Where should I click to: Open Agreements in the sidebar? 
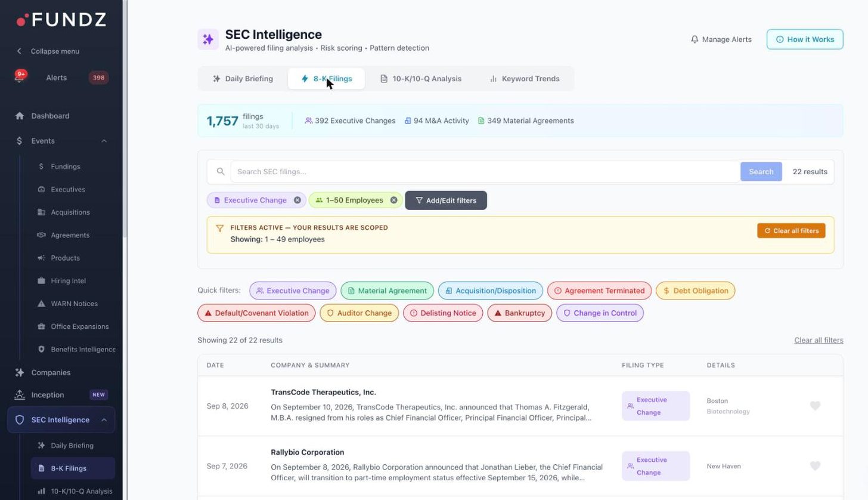[x=70, y=235]
